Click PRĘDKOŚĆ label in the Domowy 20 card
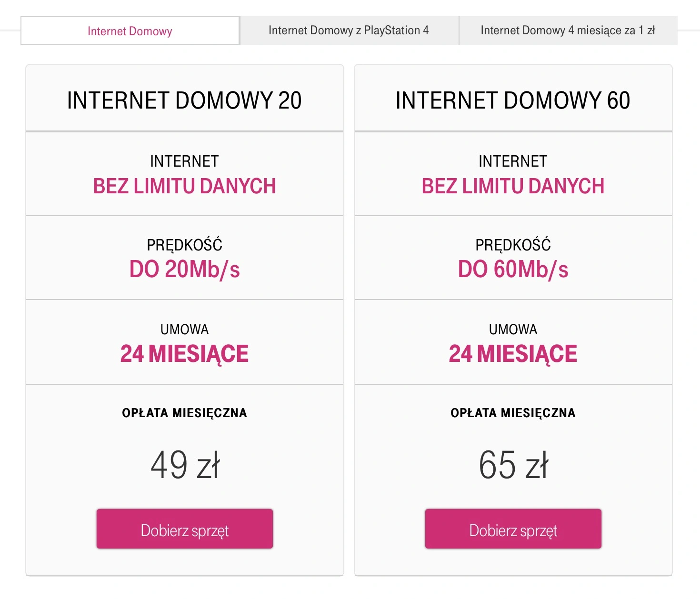The width and height of the screenshot is (700, 599). tap(185, 244)
